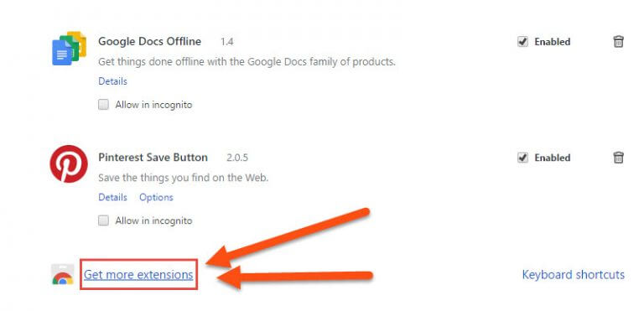Follow the Get more extensions link
Image resolution: width=644 pixels, height=311 pixels.
pos(138,274)
